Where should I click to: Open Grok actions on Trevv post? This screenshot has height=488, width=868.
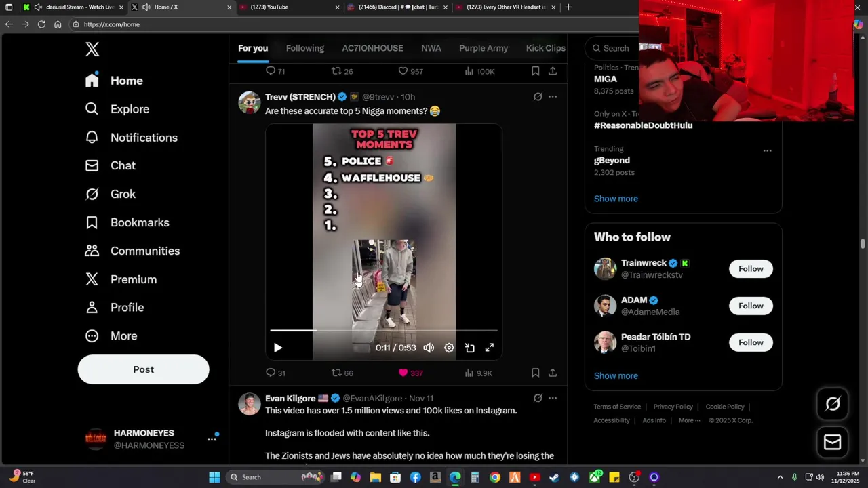point(538,97)
